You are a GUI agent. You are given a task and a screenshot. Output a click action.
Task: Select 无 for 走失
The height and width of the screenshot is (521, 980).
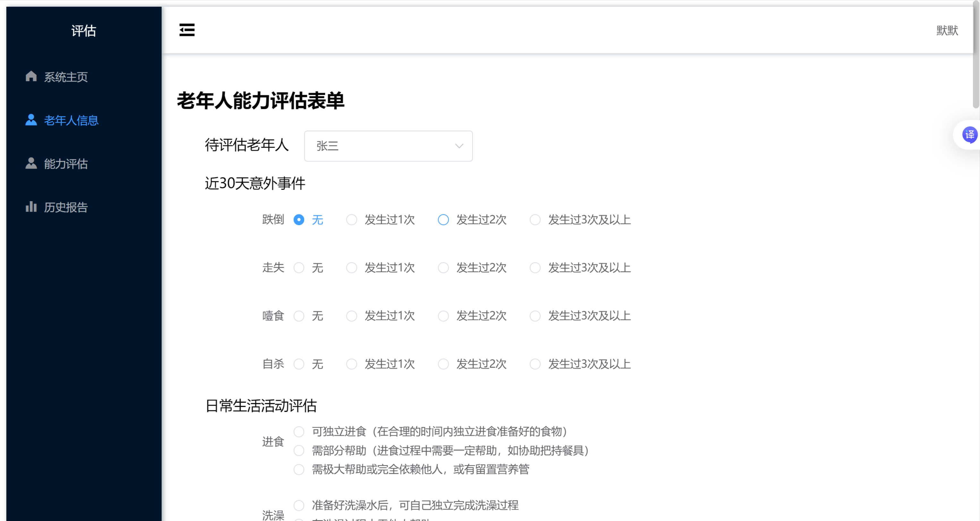tap(299, 268)
